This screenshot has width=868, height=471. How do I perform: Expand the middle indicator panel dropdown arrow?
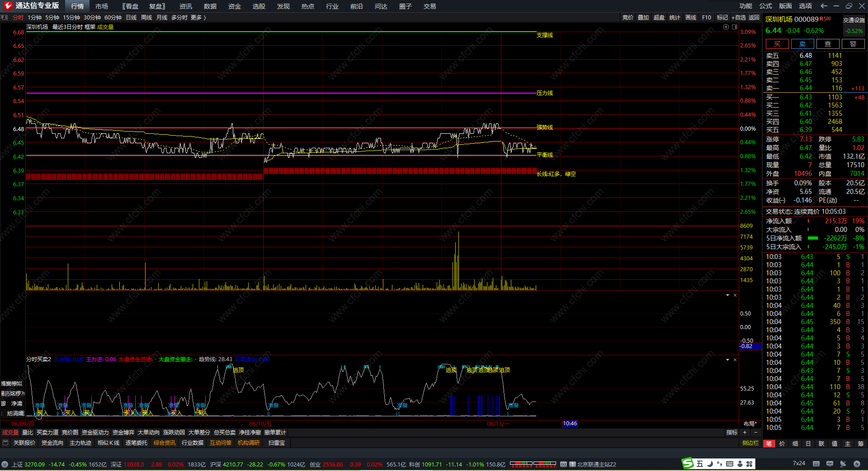point(727,295)
